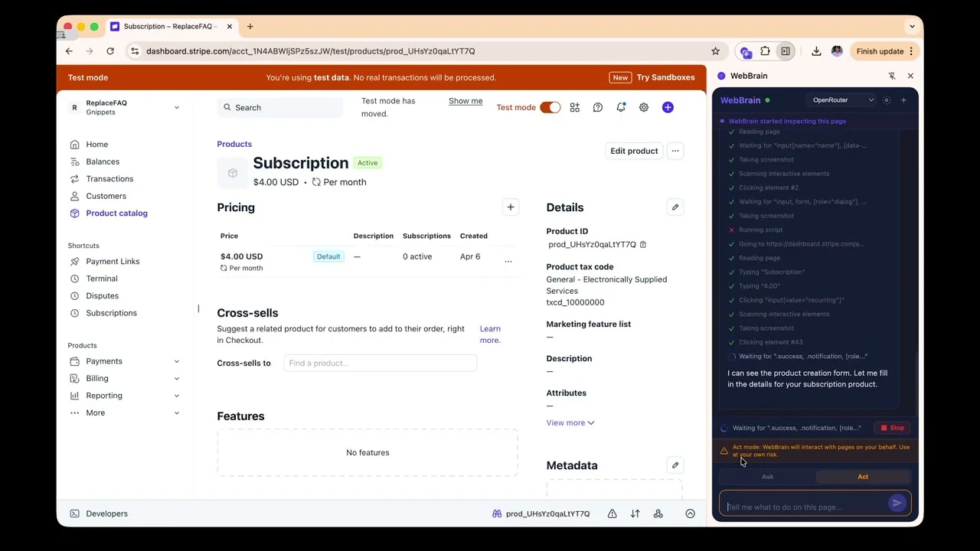Screen dimensions: 980x551
Task: Click the connections icon in bottom toolbar
Action: click(658, 514)
